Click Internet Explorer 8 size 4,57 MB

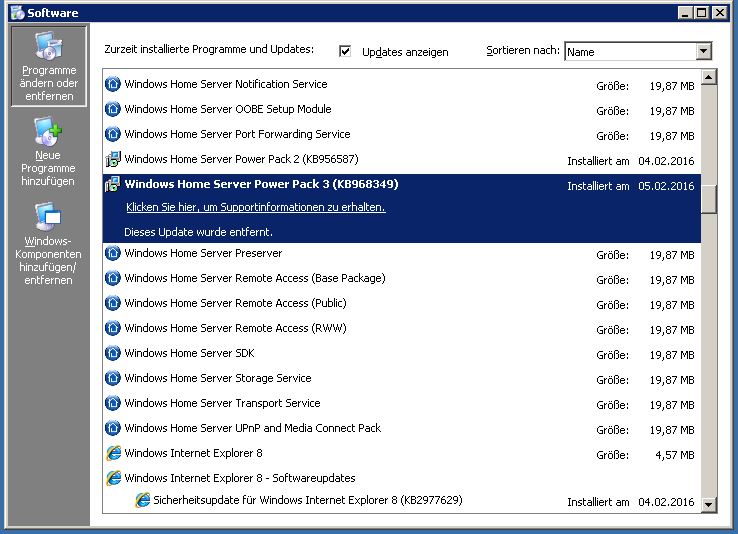(675, 455)
